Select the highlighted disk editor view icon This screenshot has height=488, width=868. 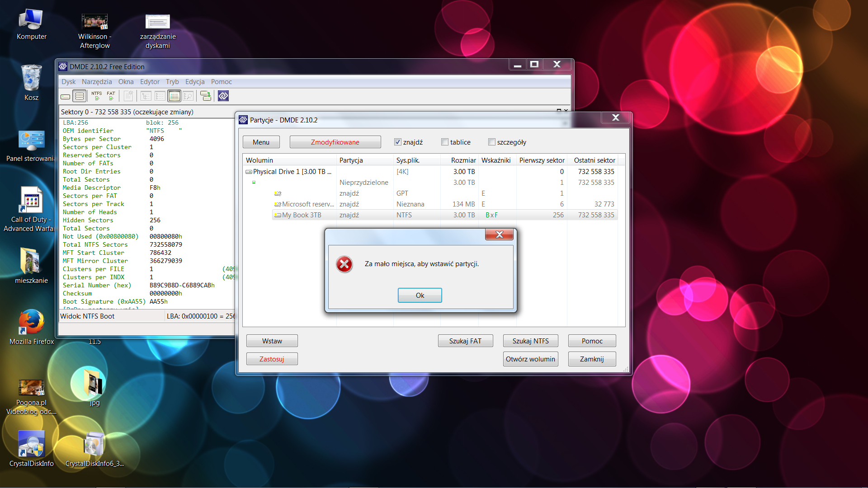click(x=174, y=96)
